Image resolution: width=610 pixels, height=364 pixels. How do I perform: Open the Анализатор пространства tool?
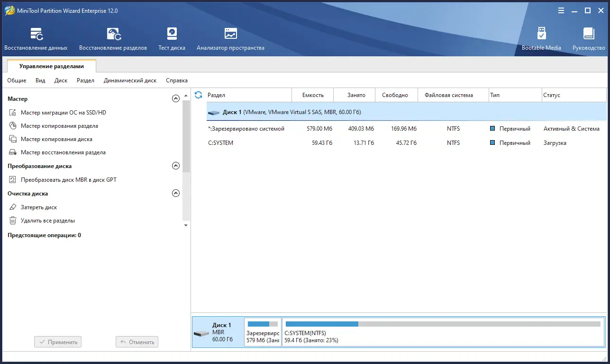pyautogui.click(x=230, y=38)
